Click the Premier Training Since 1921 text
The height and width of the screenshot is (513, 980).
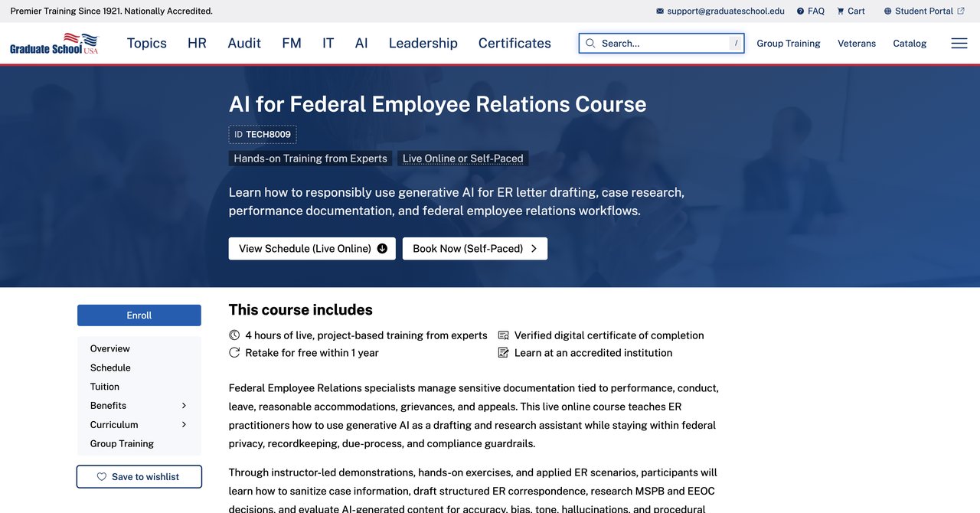coord(112,11)
